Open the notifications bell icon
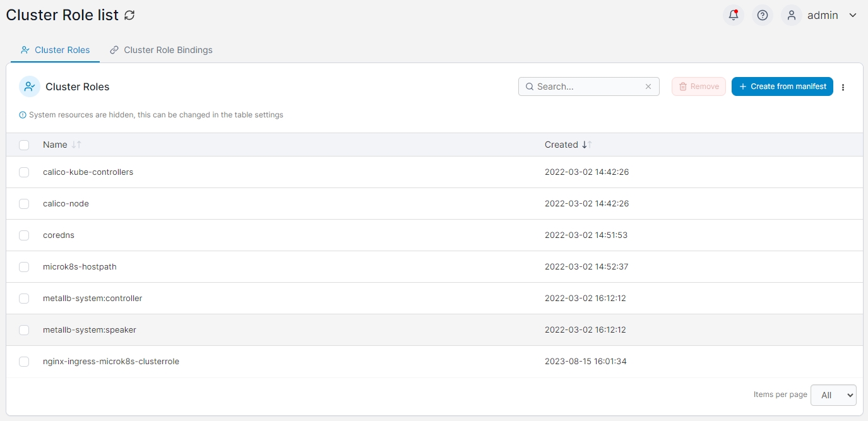This screenshot has height=421, width=868. 733,15
